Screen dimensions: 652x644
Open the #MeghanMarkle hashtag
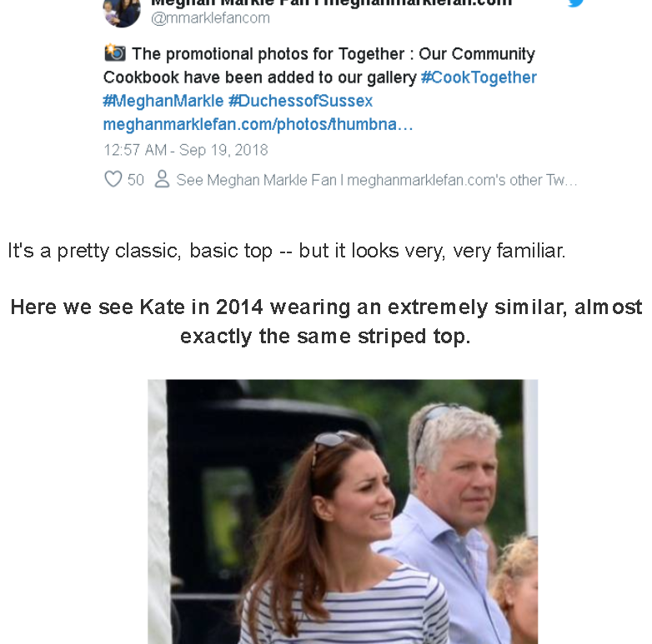[163, 101]
